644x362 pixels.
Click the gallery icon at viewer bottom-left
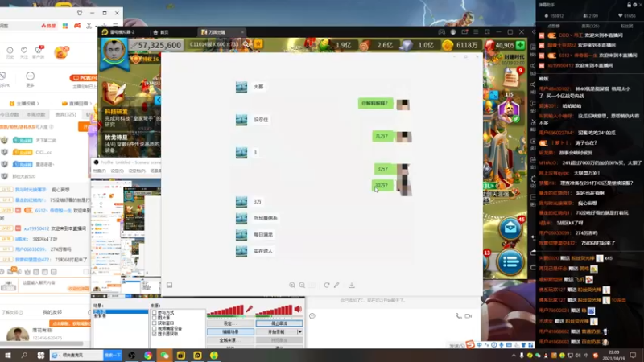click(x=169, y=285)
